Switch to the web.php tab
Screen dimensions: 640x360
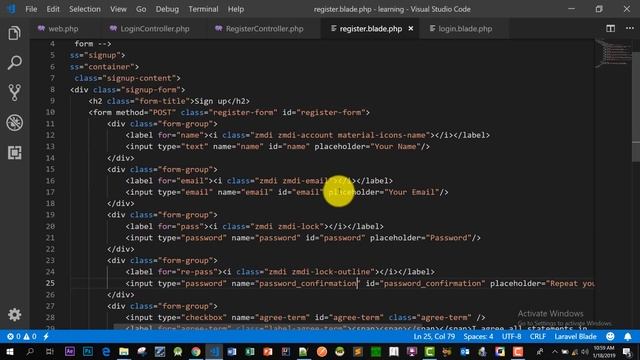click(63, 29)
